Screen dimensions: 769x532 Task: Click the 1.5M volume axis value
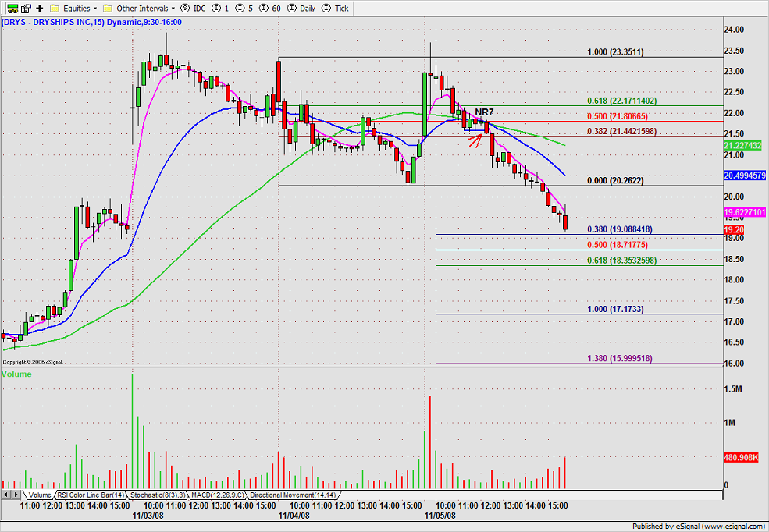(733, 389)
